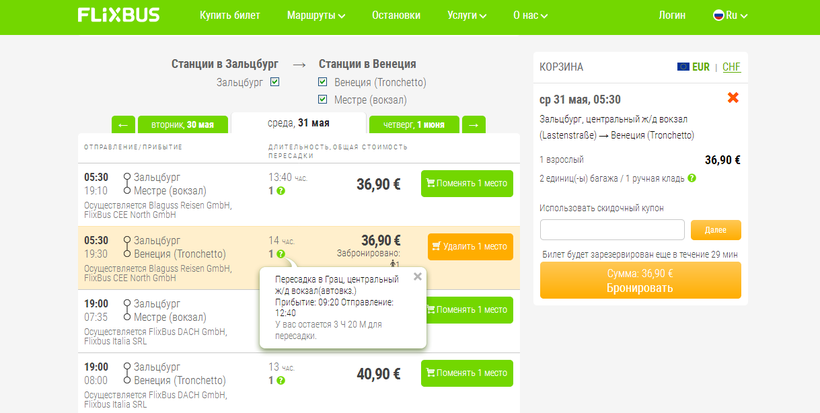Viewport: 820px width, 413px height.
Task: Close the transfer info tooltip
Action: tap(417, 276)
